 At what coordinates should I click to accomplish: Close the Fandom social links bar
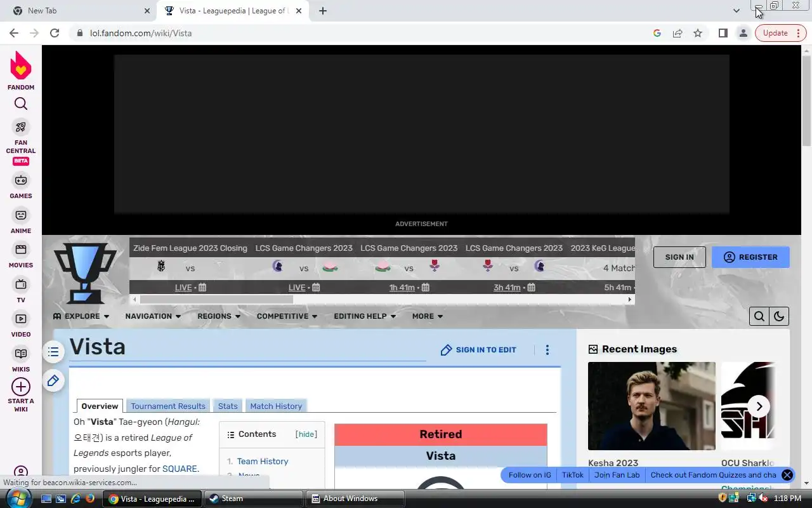point(787,475)
